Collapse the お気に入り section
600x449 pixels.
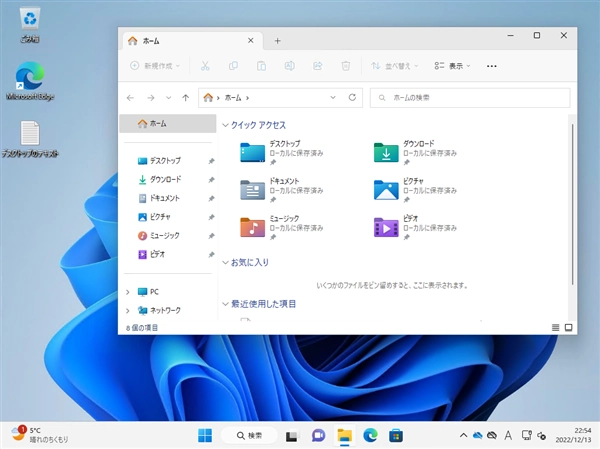point(225,263)
